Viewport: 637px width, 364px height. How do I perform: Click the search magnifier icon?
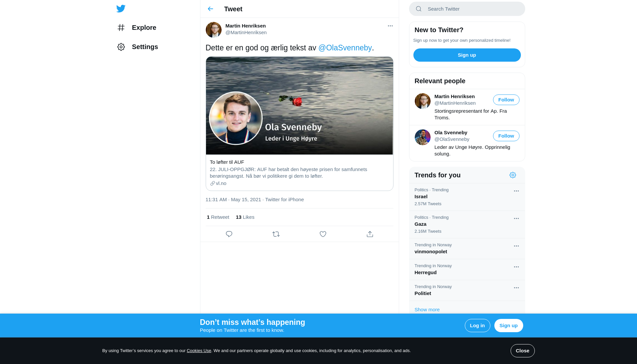pyautogui.click(x=419, y=9)
